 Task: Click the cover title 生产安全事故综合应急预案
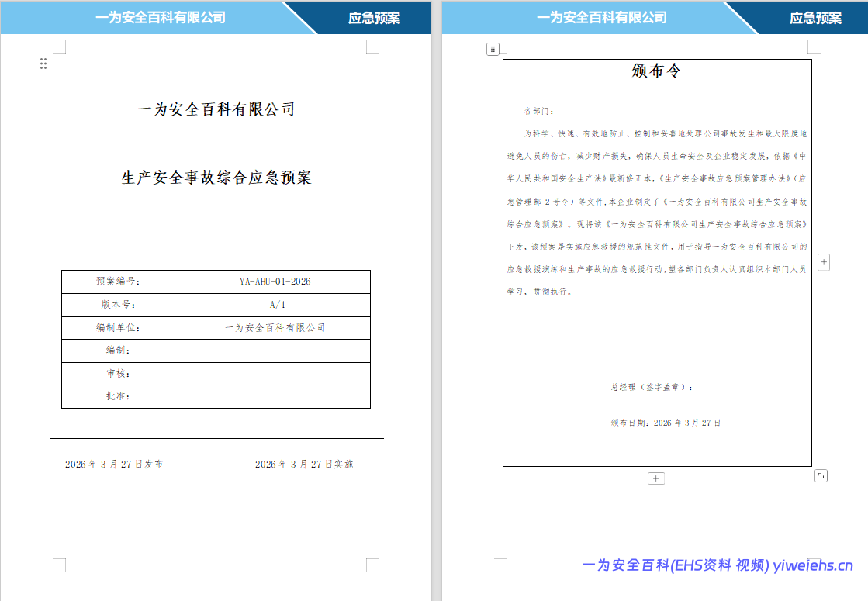(x=216, y=178)
